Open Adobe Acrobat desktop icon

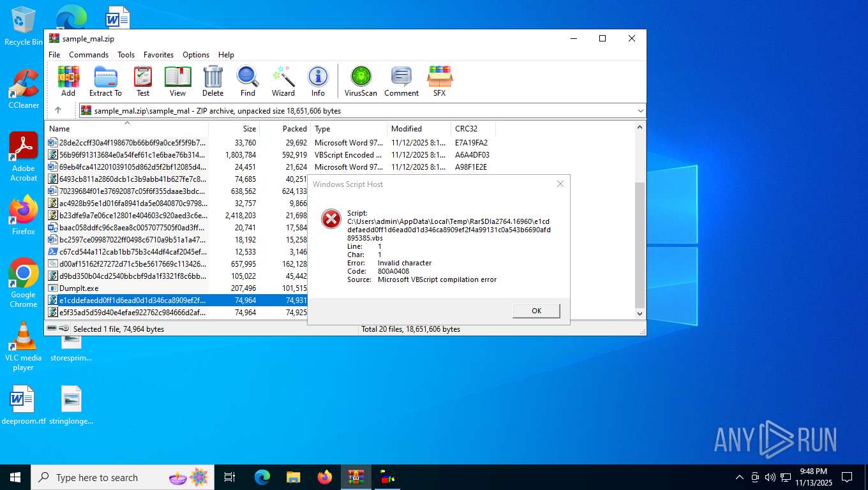click(x=24, y=157)
